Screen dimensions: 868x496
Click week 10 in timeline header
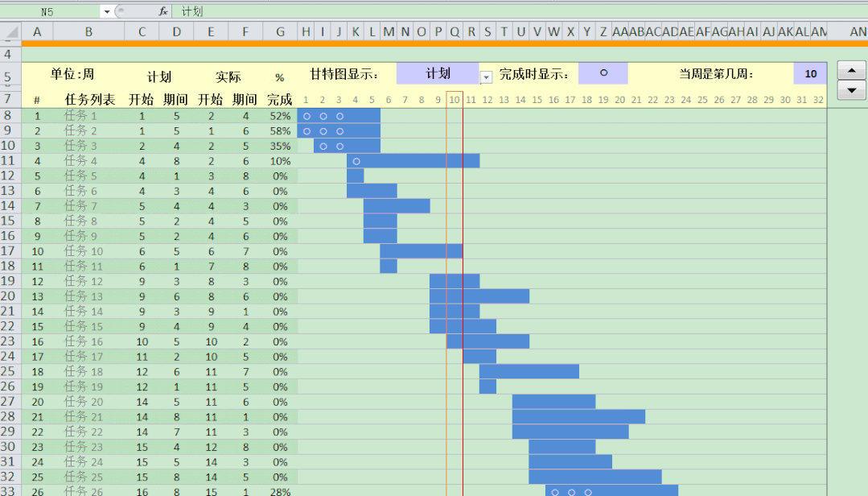pyautogui.click(x=455, y=100)
